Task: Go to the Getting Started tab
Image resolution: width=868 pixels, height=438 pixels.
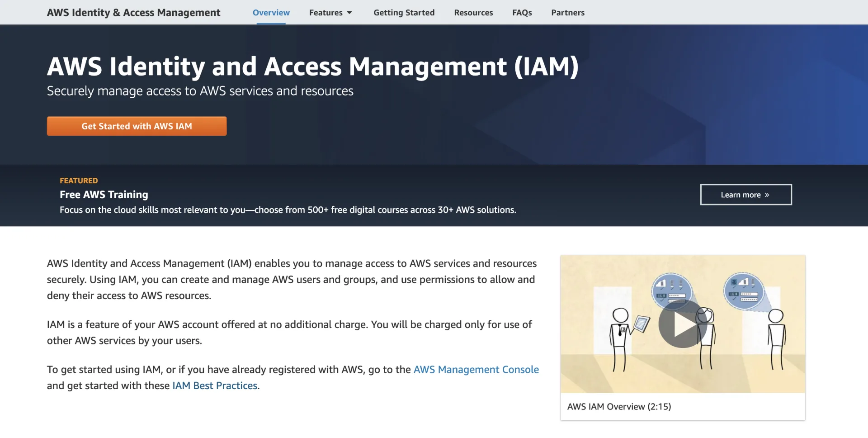Action: pos(404,13)
